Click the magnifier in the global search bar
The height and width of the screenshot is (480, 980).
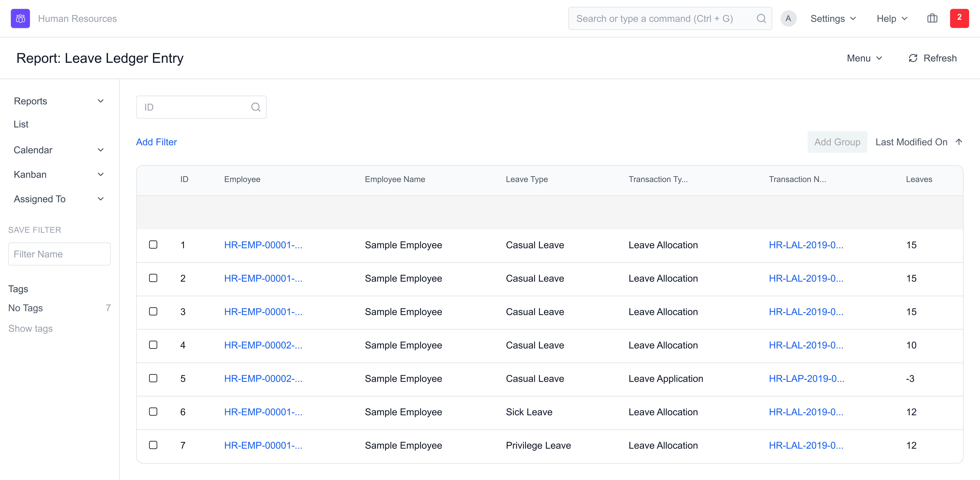(x=762, y=18)
